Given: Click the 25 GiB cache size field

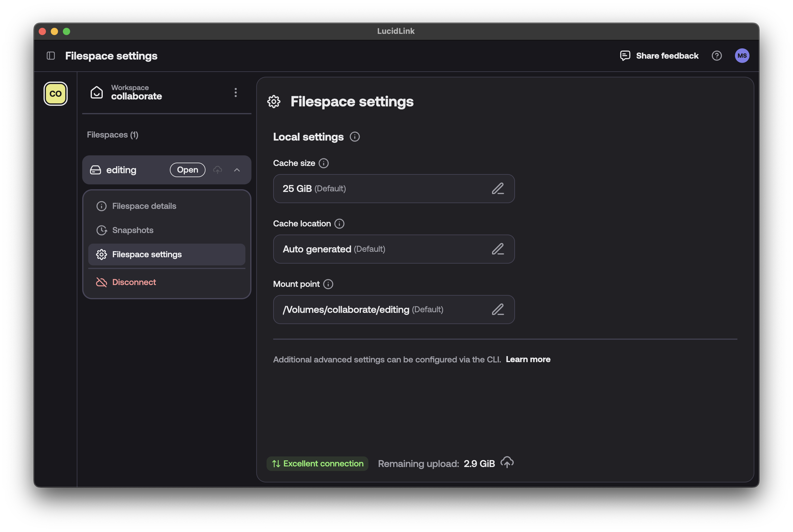Looking at the screenshot, I should coord(394,189).
